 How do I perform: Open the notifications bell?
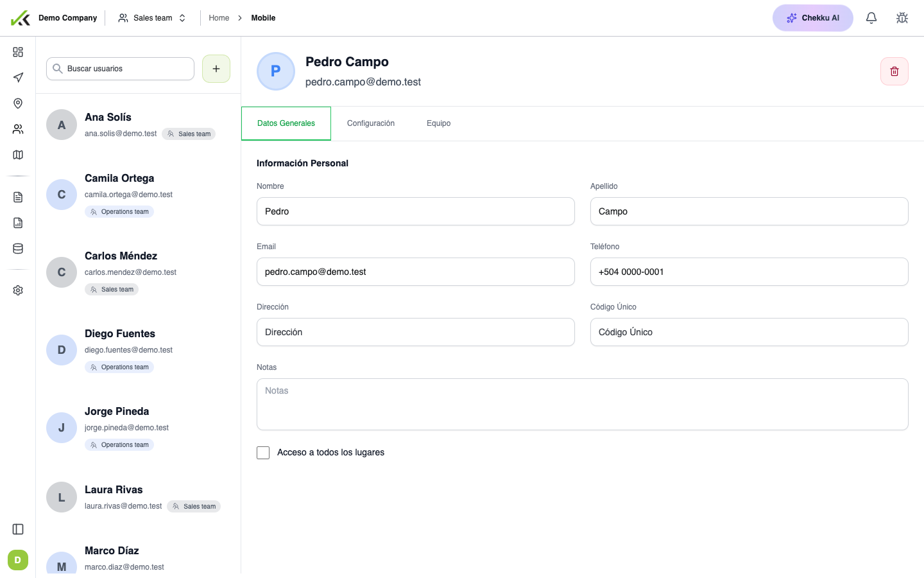pyautogui.click(x=871, y=18)
